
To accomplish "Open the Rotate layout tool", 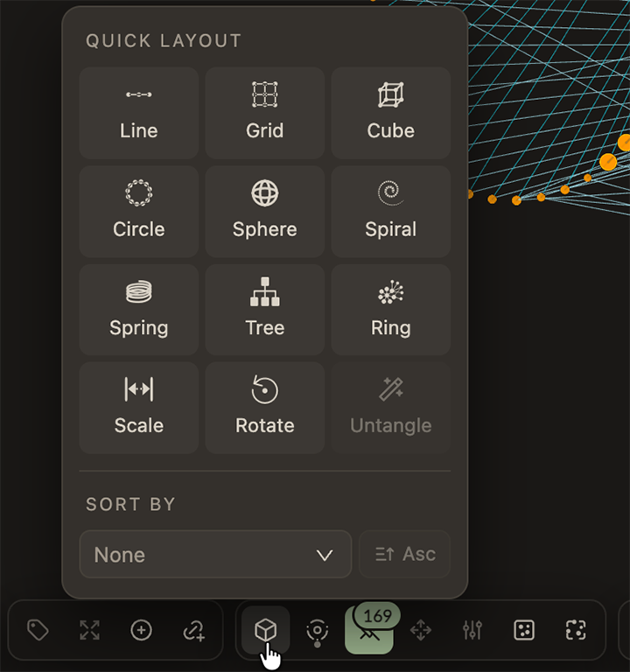I will 264,408.
